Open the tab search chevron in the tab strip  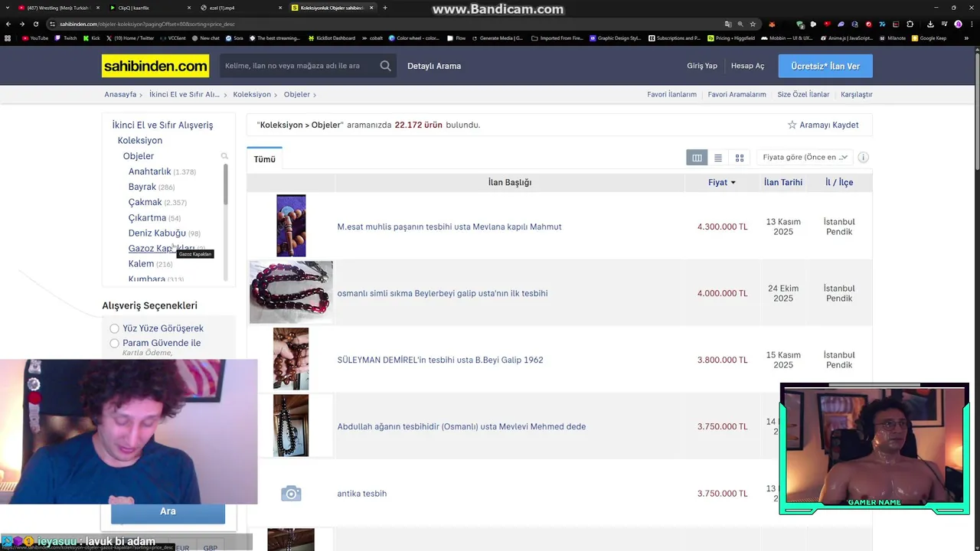pos(8,8)
